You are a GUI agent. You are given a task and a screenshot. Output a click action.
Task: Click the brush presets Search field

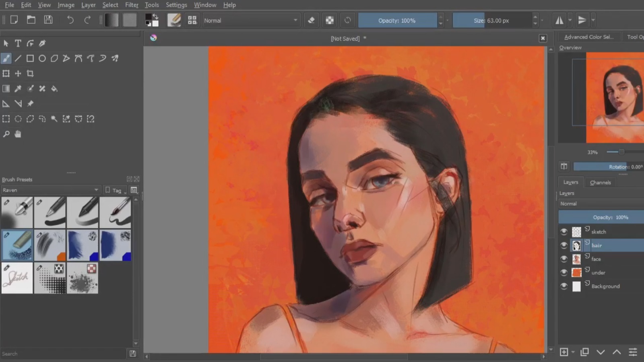(63, 354)
